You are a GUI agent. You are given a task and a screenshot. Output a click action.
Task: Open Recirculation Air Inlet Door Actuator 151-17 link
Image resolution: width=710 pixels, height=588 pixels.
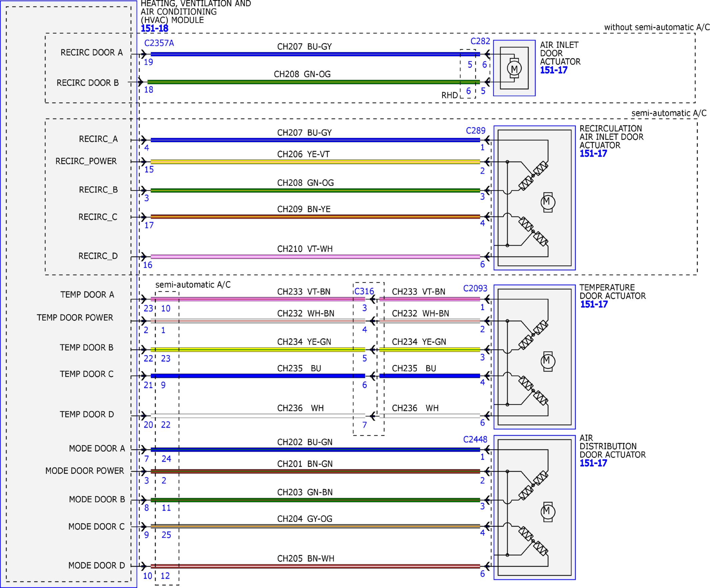[x=593, y=154]
